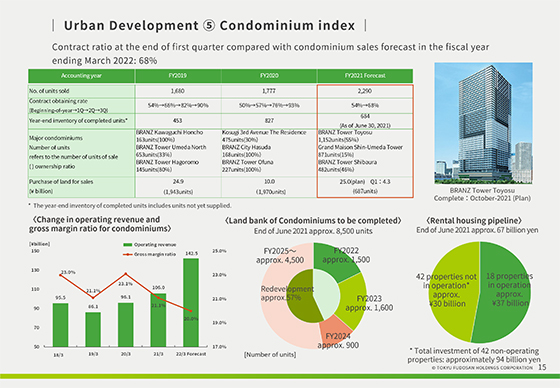Click the '684' inventory cell
The width and height of the screenshot is (560, 388).
pos(365,116)
